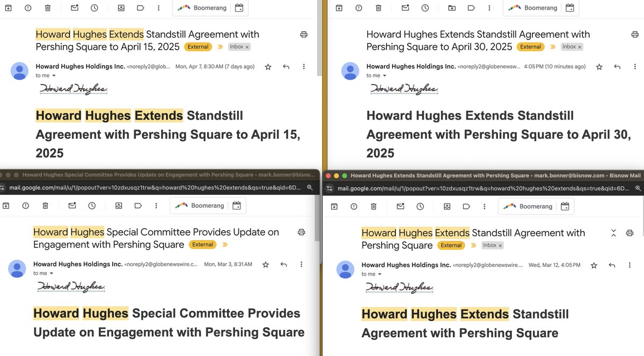644x356 pixels.
Task: Toggle importance marker on Mar 12 email
Action: tap(473, 245)
